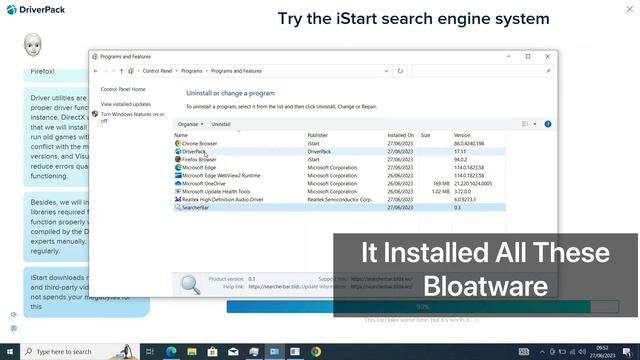Select the Microsoft OneDrive row name

coord(203,183)
